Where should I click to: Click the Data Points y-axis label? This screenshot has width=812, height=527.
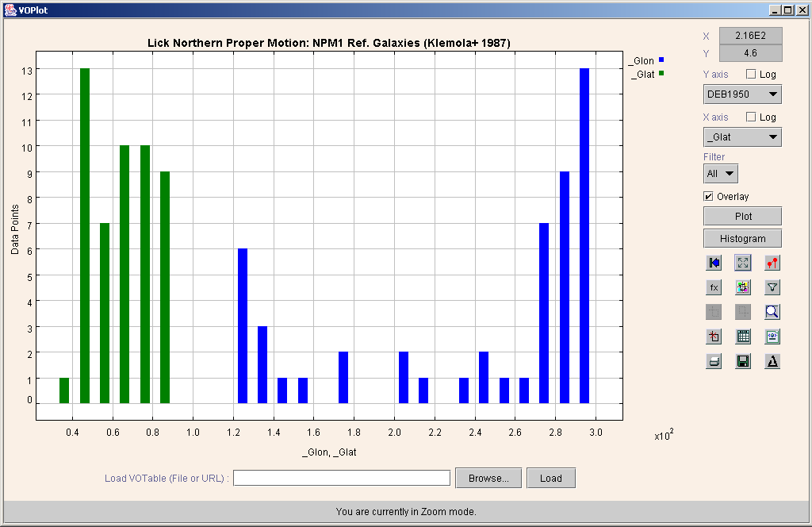coord(15,229)
